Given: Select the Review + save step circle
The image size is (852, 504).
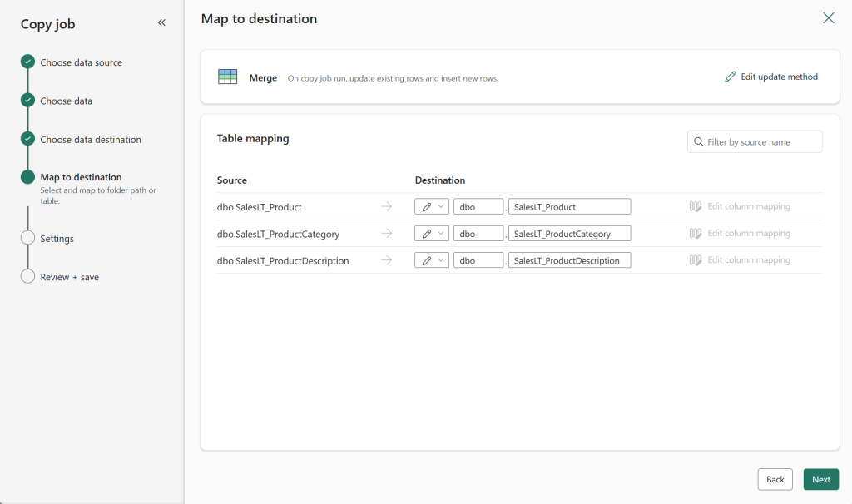Looking at the screenshot, I should click(x=27, y=277).
